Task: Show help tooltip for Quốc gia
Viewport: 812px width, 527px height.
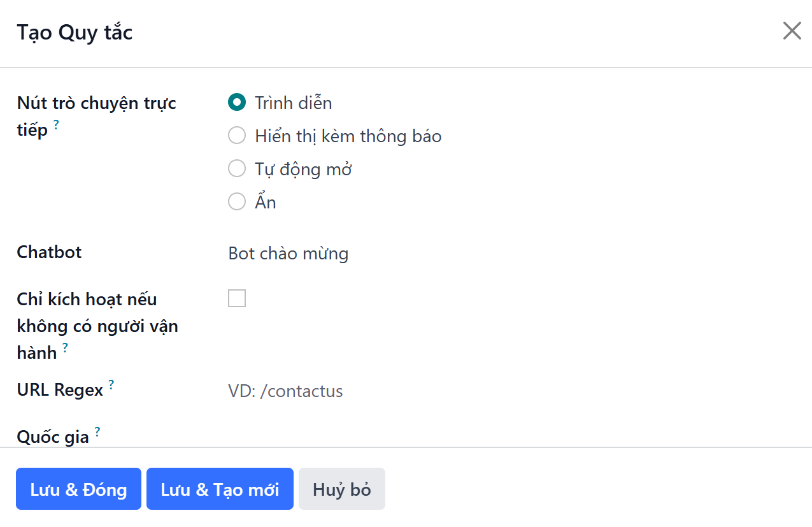Action: (x=97, y=431)
